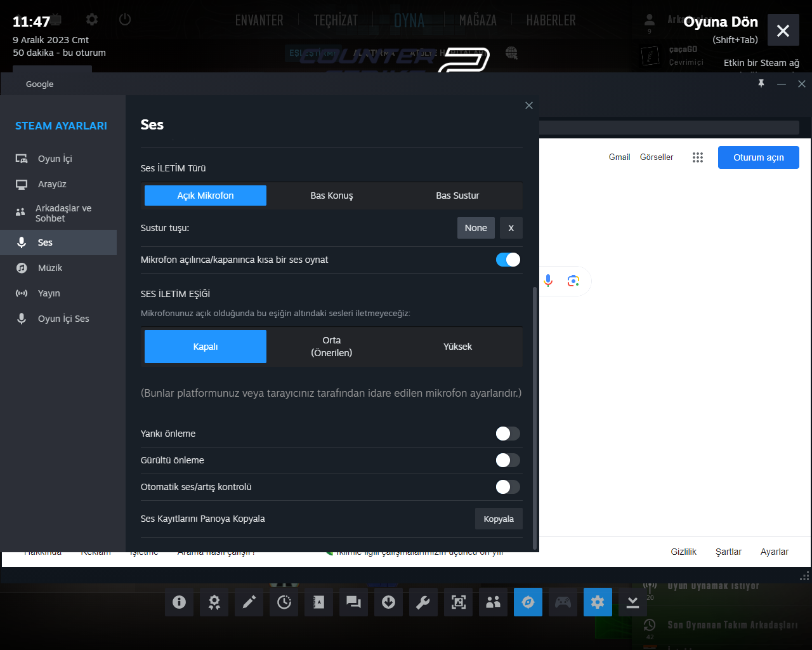Open Gmail link on Google page
Viewport: 812px width, 650px height.
620,157
